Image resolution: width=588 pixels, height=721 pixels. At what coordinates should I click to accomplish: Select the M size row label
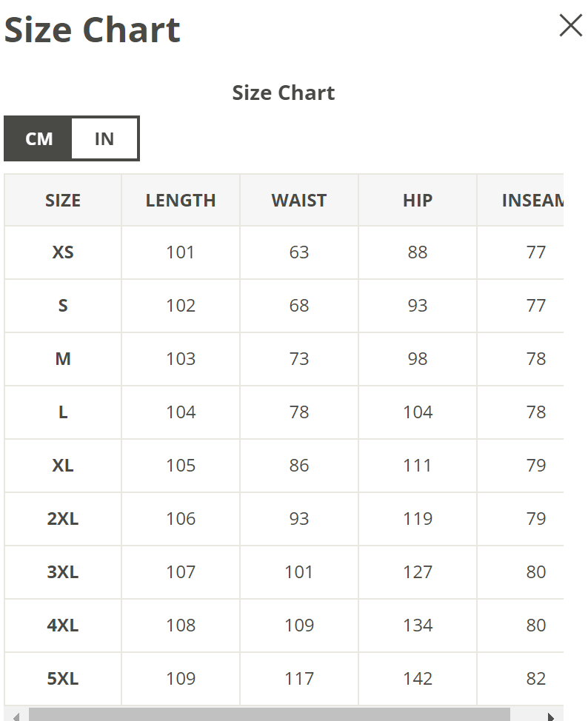click(x=63, y=359)
